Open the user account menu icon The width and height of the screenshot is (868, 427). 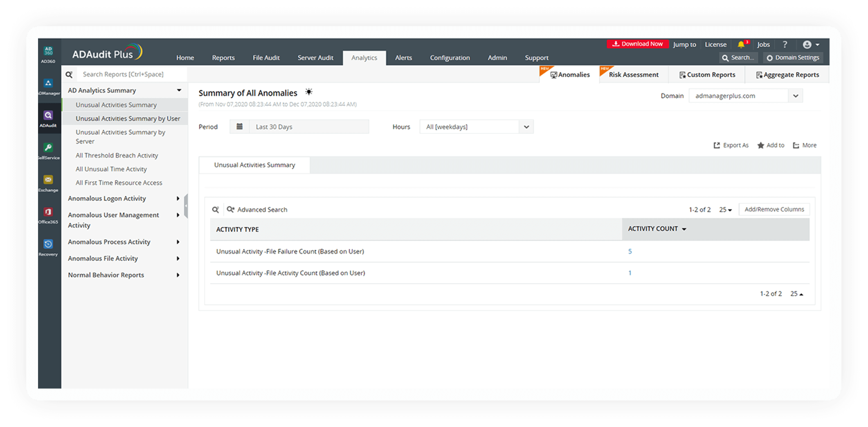(x=811, y=45)
